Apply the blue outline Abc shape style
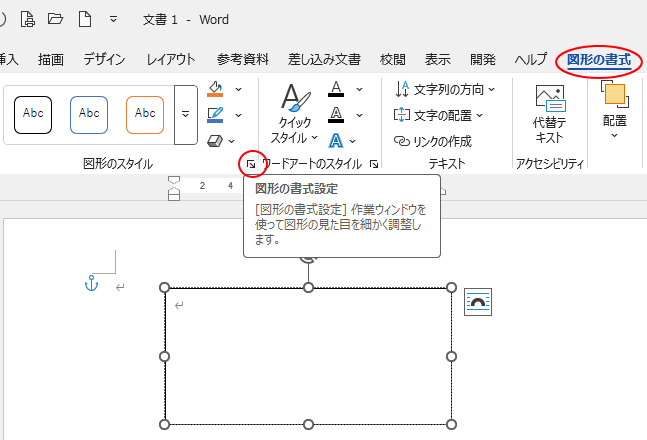 89,115
